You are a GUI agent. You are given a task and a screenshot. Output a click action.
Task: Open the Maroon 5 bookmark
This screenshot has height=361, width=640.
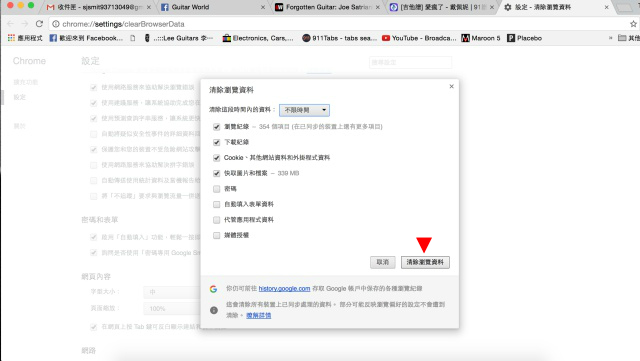tap(481, 38)
